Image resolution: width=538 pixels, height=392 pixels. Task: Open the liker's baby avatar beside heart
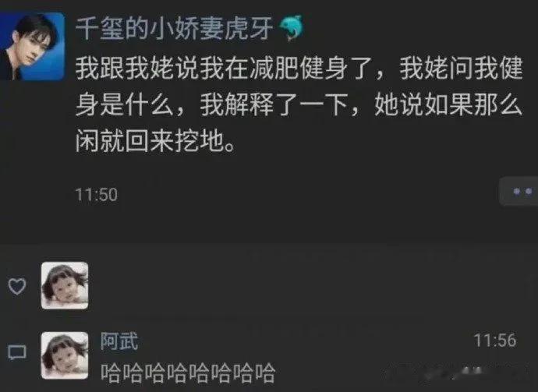point(65,285)
